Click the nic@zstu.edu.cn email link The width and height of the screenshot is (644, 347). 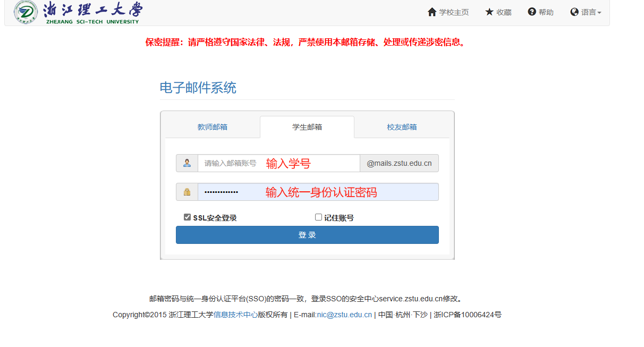344,315
